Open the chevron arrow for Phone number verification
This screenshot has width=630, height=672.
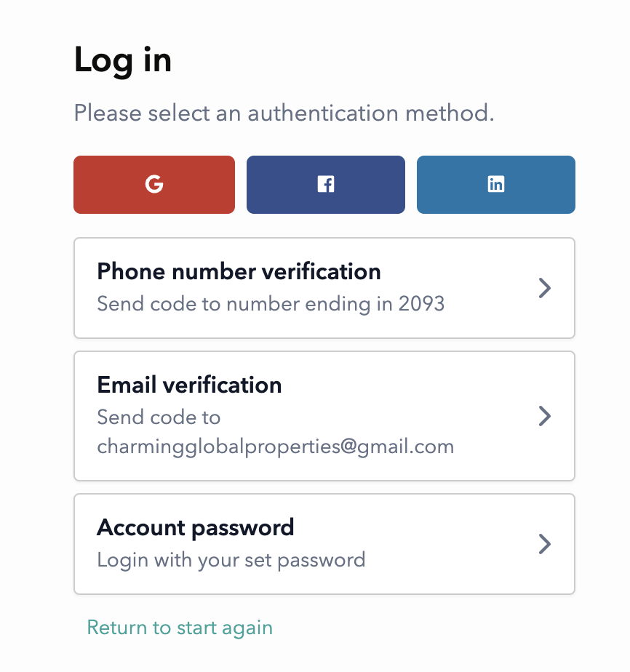[545, 288]
